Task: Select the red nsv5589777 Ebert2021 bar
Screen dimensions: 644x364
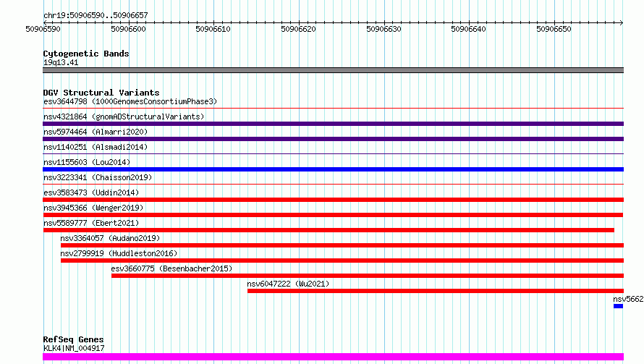Action: pyautogui.click(x=329, y=230)
